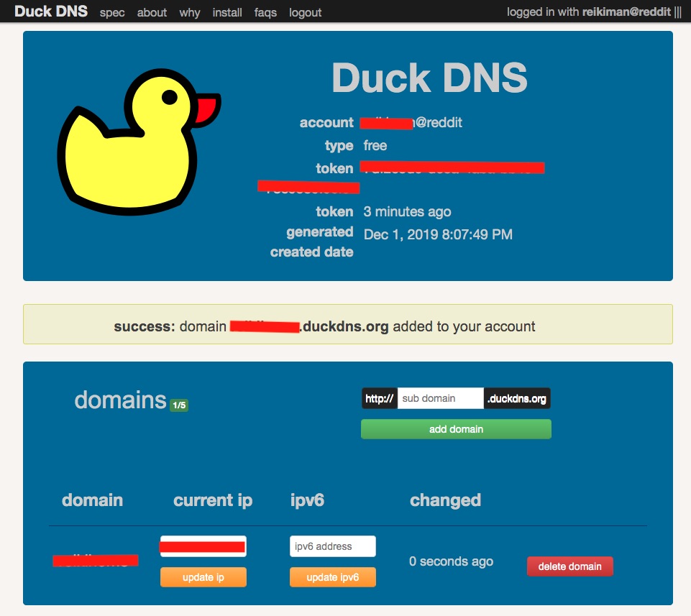Click the update ip button
691x616 pixels.
tap(203, 577)
